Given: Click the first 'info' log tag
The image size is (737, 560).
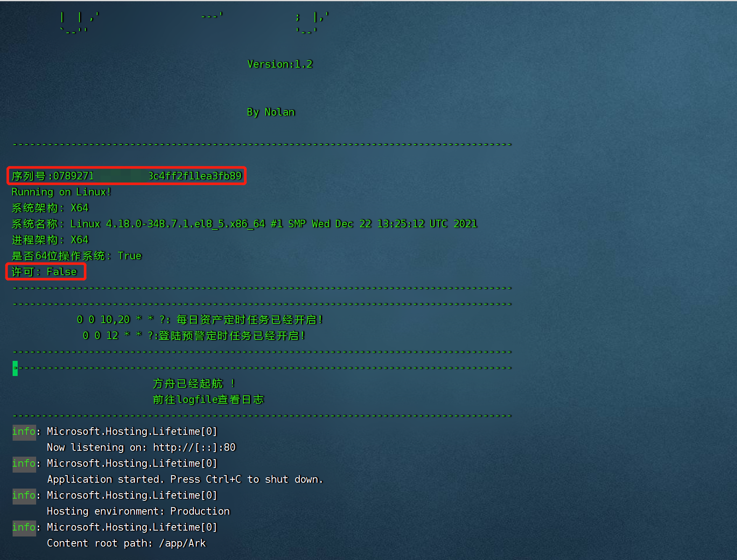Looking at the screenshot, I should point(24,431).
